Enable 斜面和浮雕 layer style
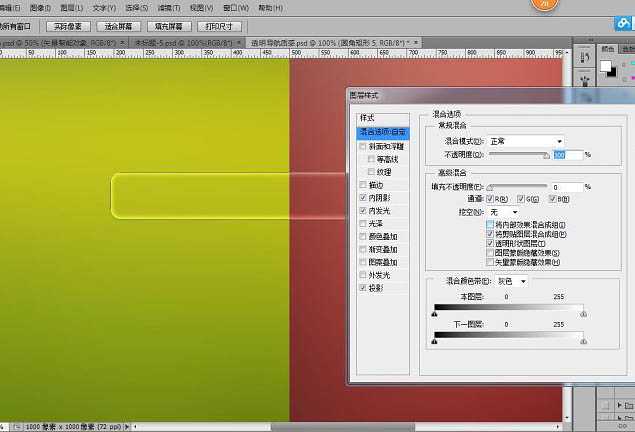Viewport: 635px width, 432px height. (x=363, y=147)
